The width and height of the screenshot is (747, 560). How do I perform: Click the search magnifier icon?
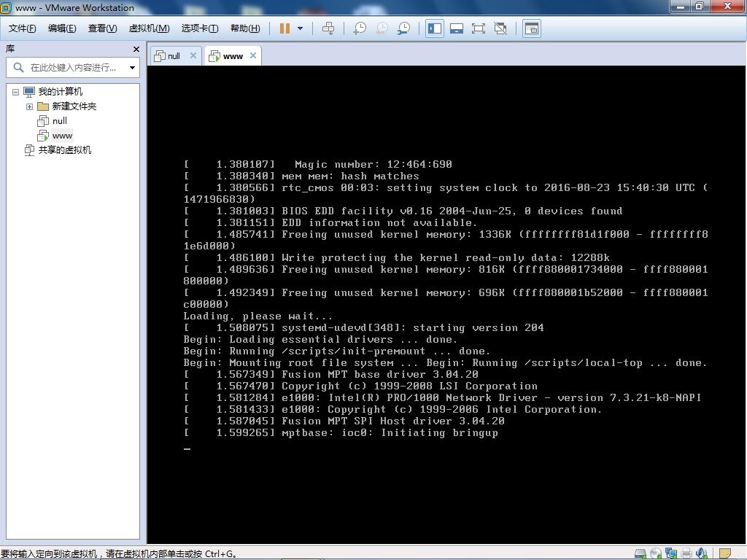pyautogui.click(x=18, y=68)
